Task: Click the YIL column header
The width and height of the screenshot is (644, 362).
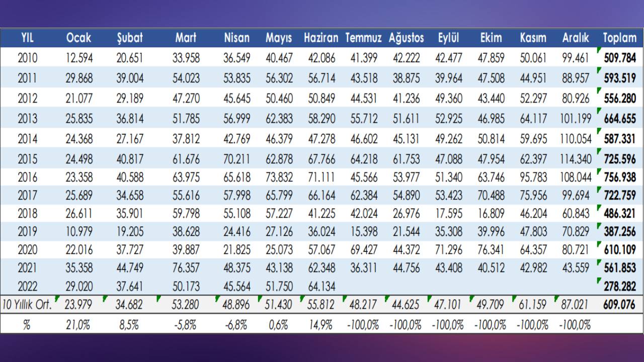Action: [27, 38]
